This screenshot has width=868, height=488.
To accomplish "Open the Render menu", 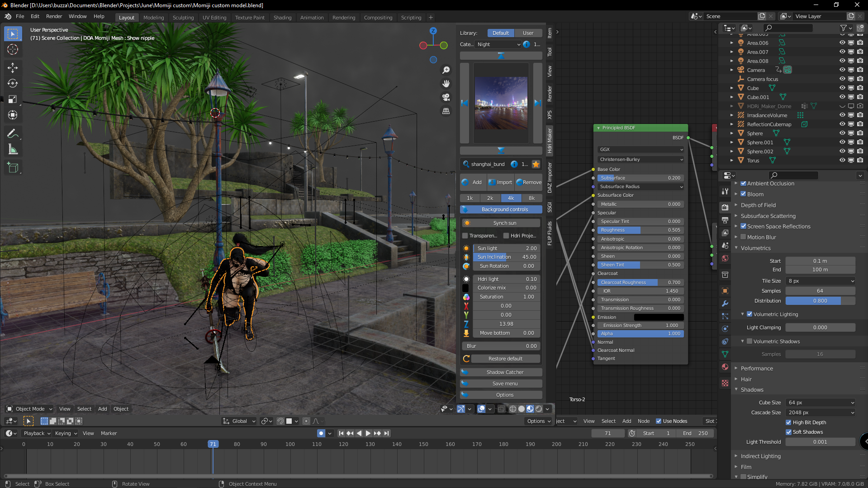I will coord(54,16).
